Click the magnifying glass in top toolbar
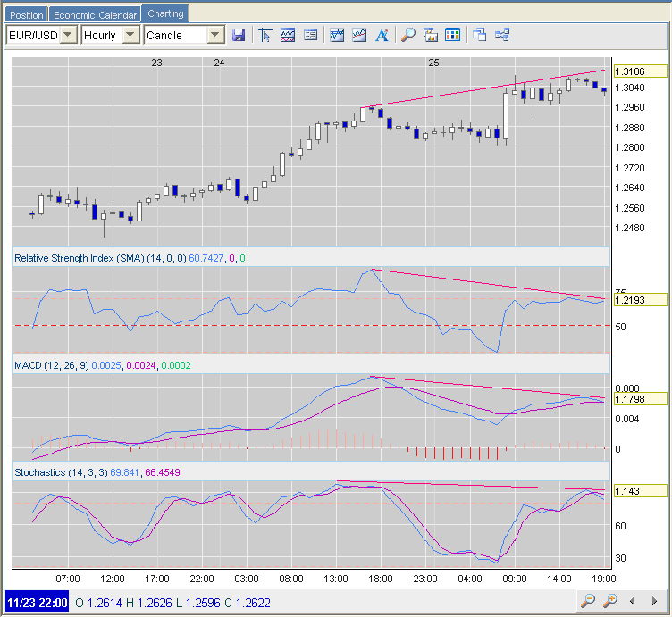 point(407,35)
